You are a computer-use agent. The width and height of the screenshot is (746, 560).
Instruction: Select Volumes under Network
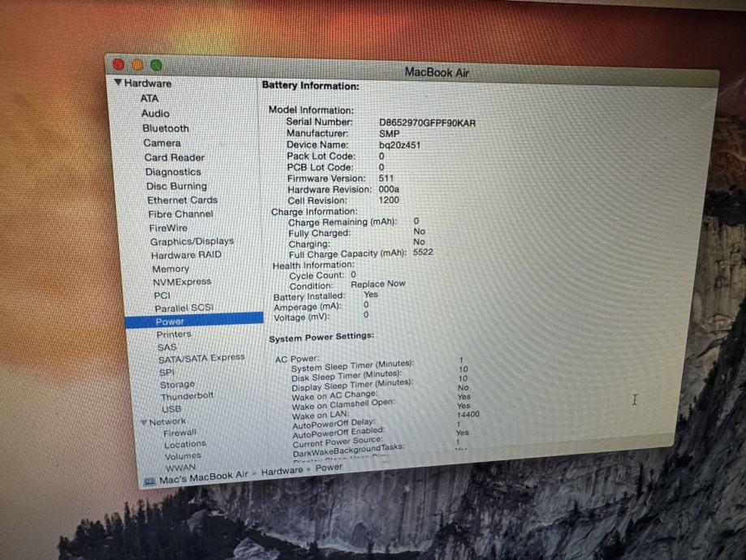point(183,456)
